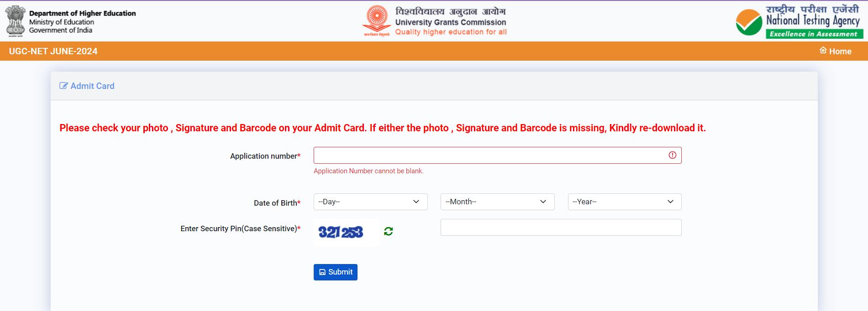Open the Month dropdown

(497, 202)
